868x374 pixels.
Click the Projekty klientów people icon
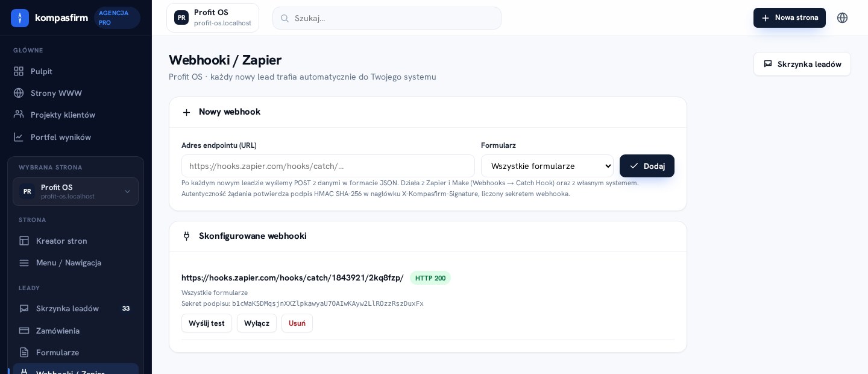(19, 115)
